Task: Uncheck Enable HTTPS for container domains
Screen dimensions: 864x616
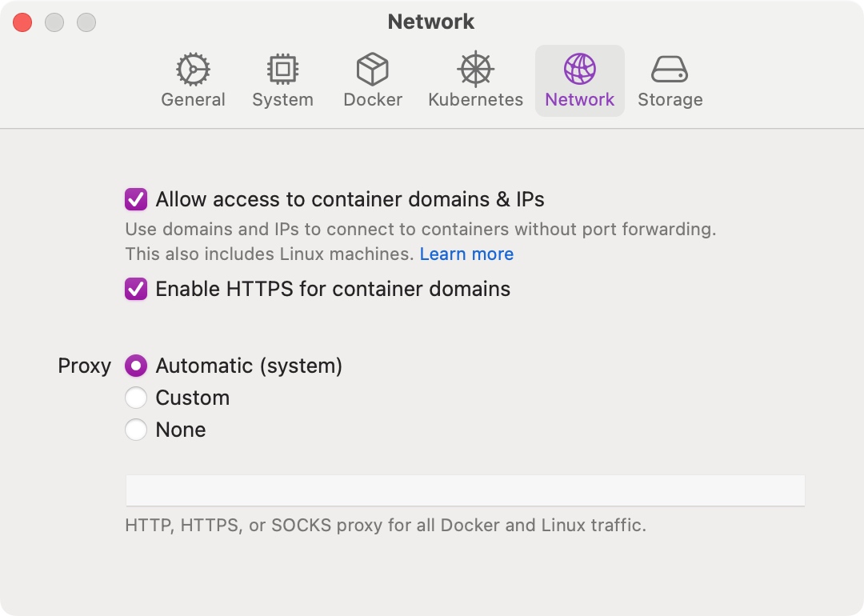Action: coord(136,289)
